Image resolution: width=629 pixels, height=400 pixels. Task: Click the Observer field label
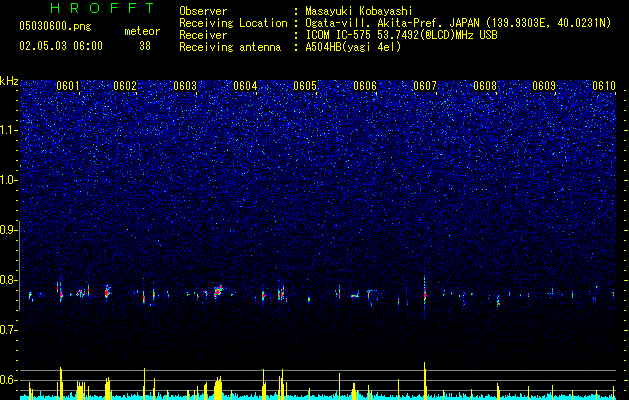[x=203, y=11]
